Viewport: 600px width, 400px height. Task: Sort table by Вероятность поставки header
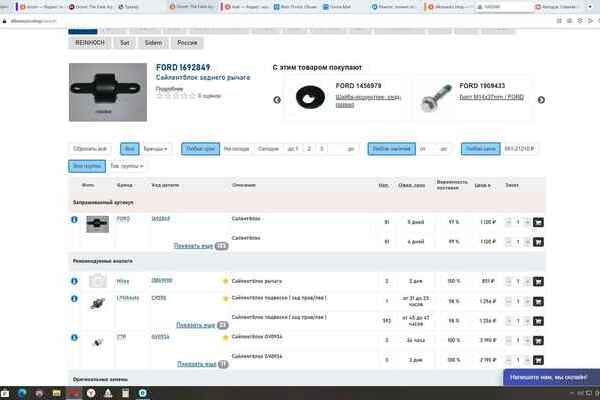click(x=452, y=185)
